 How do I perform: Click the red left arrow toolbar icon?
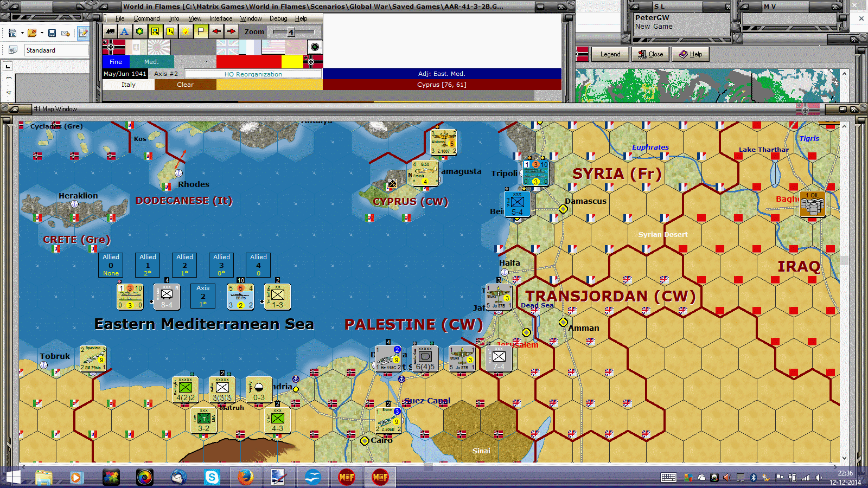(x=216, y=31)
